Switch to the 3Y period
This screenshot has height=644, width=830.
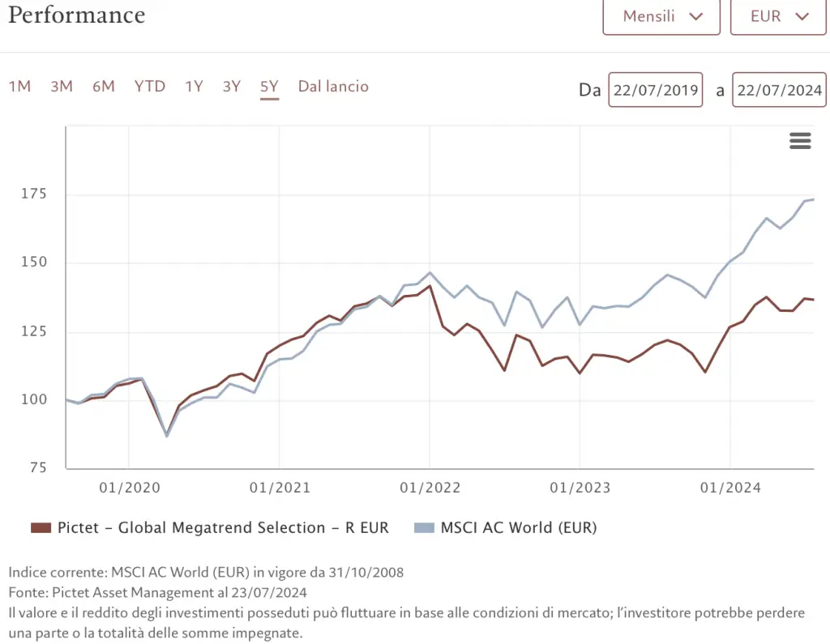(232, 87)
